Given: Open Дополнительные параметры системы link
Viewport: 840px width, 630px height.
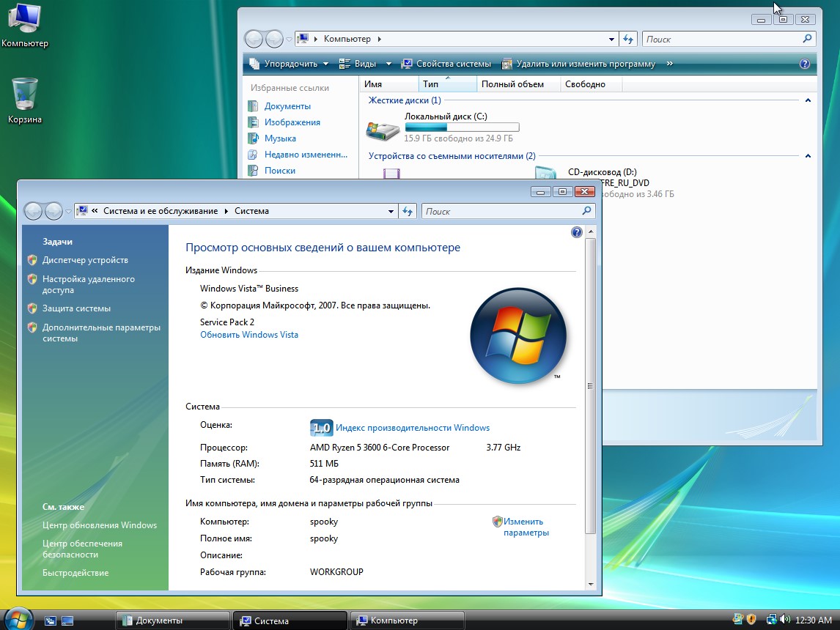Looking at the screenshot, I should 101,333.
